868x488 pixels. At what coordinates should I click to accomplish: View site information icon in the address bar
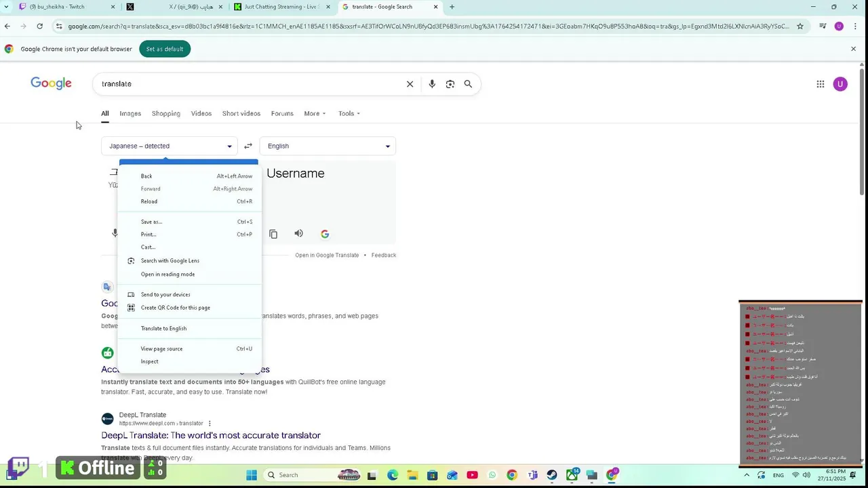point(60,26)
